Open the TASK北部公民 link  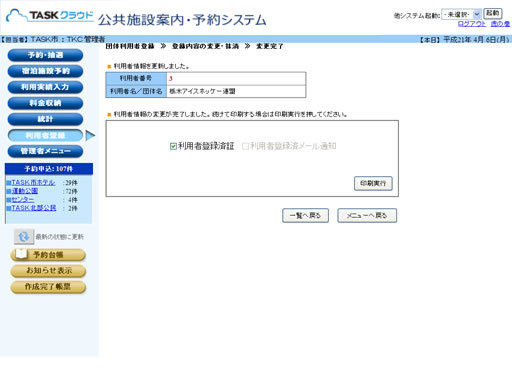[x=34, y=208]
